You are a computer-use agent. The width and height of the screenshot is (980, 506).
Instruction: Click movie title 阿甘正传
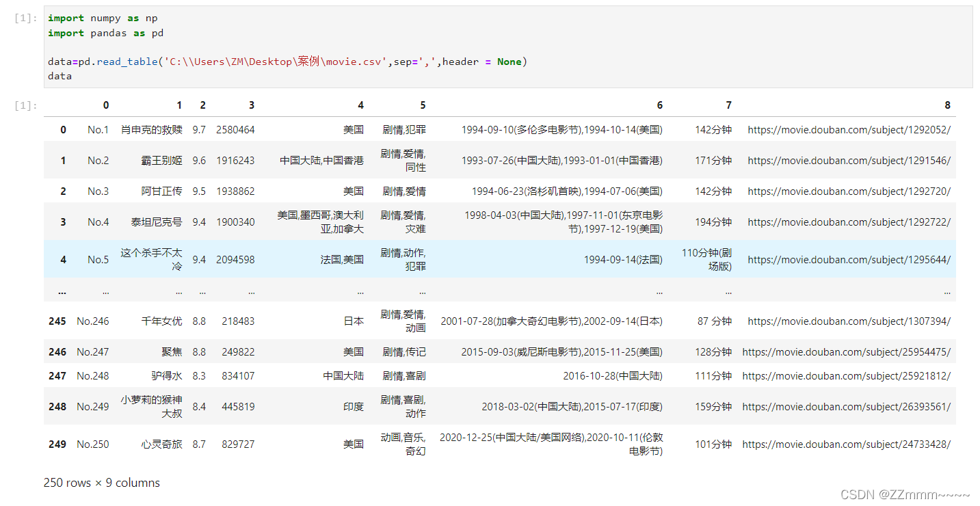coord(162,191)
